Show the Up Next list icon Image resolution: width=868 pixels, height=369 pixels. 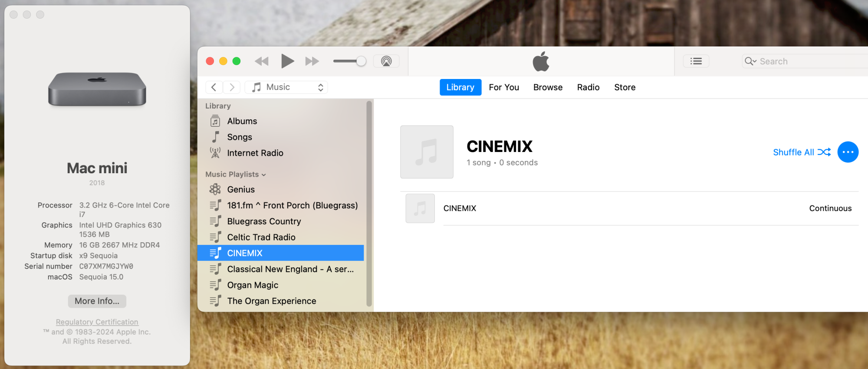[696, 61]
